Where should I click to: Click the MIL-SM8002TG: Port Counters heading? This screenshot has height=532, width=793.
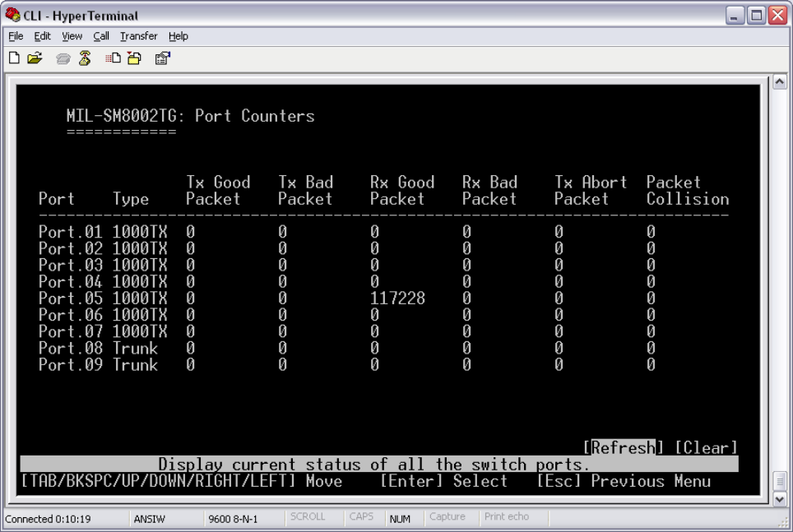pyautogui.click(x=190, y=116)
